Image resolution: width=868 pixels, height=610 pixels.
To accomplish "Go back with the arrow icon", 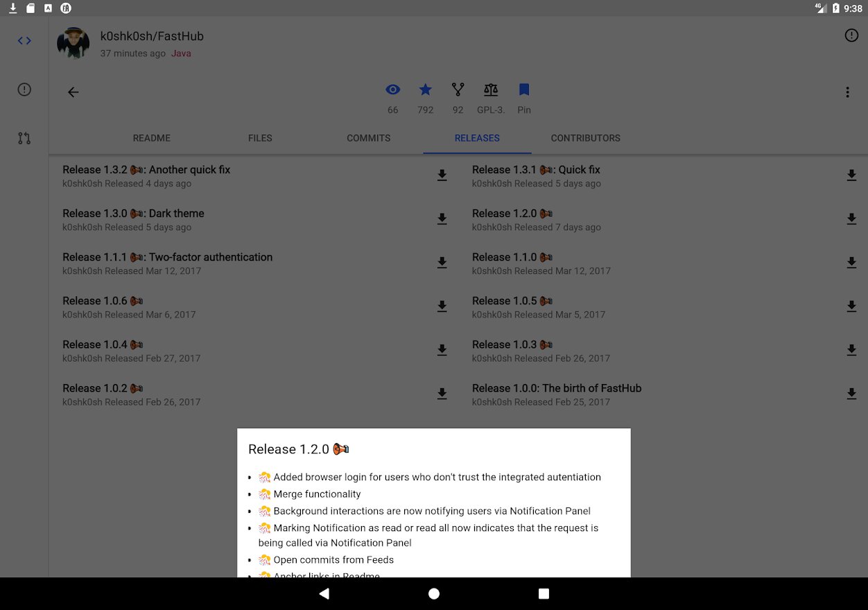I will tap(73, 92).
